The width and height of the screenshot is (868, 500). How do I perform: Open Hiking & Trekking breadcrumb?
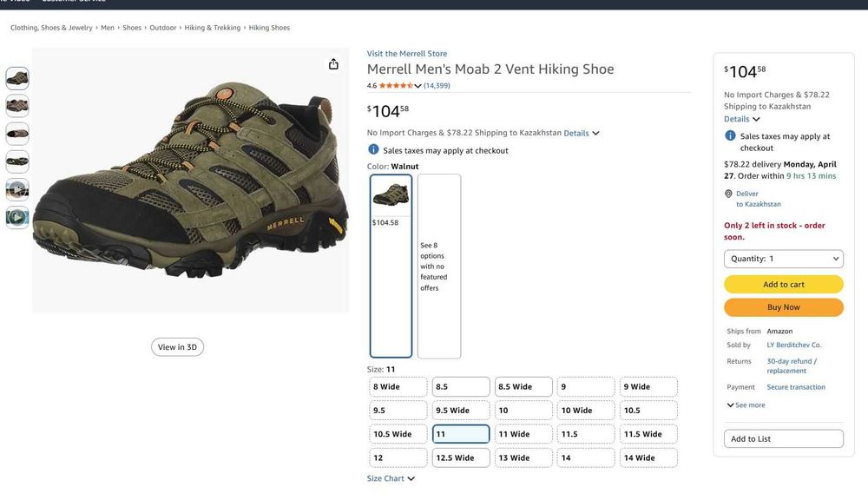point(213,28)
